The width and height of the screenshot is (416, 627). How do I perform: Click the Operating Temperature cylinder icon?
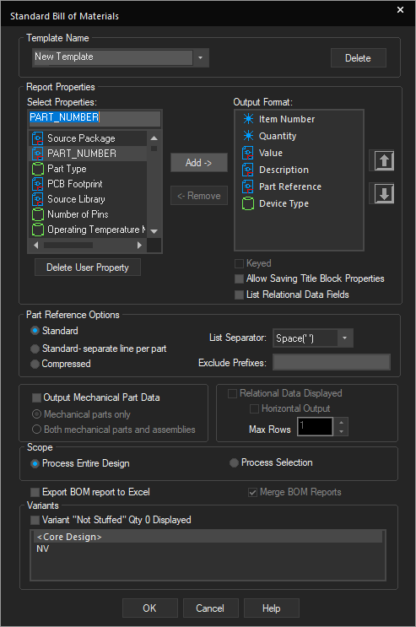pyautogui.click(x=38, y=230)
